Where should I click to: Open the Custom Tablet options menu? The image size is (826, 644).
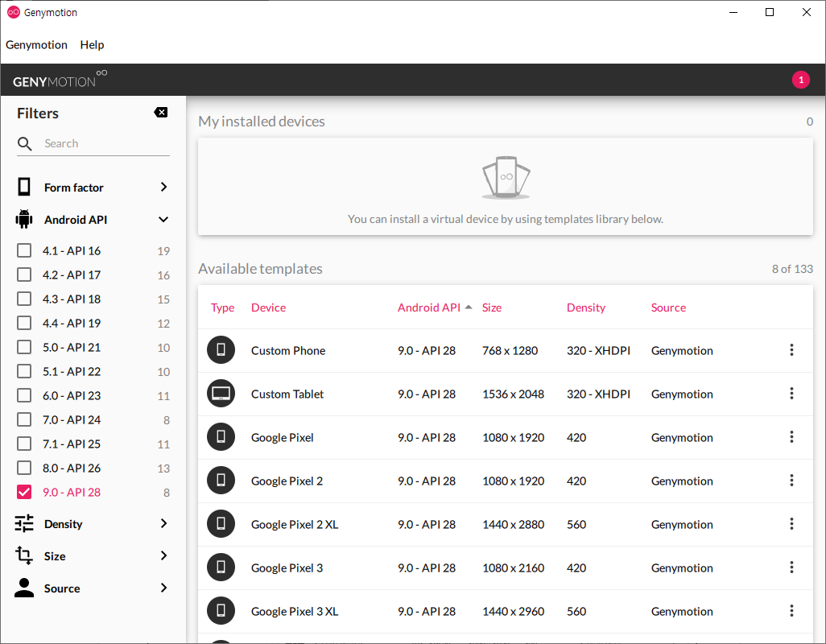(791, 394)
